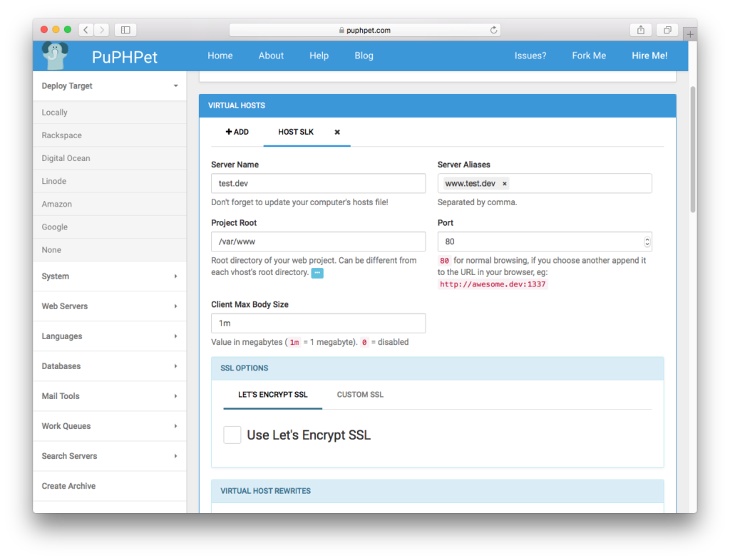Click the PuPHPet brand title

point(124,57)
